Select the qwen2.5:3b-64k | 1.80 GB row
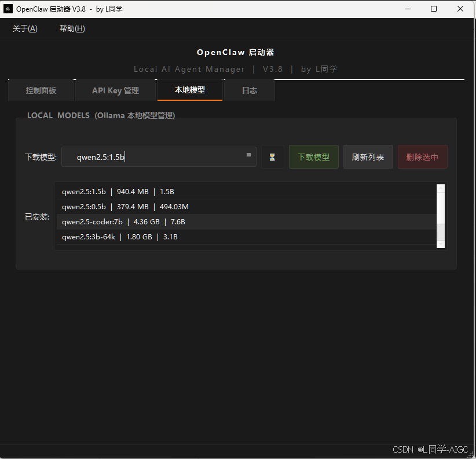This screenshot has width=476, height=459. coord(247,236)
